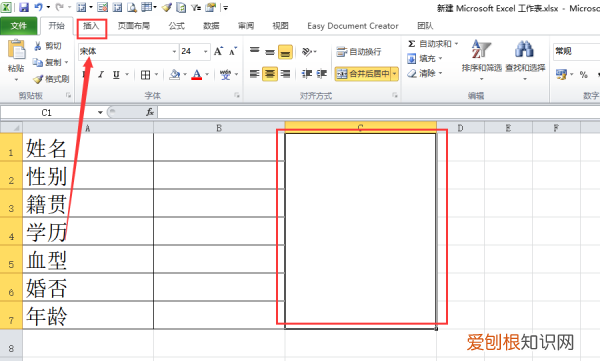The height and width of the screenshot is (361, 600).
Task: Click the format painter brush in quick access toolbar
Action: [x=167, y=7]
